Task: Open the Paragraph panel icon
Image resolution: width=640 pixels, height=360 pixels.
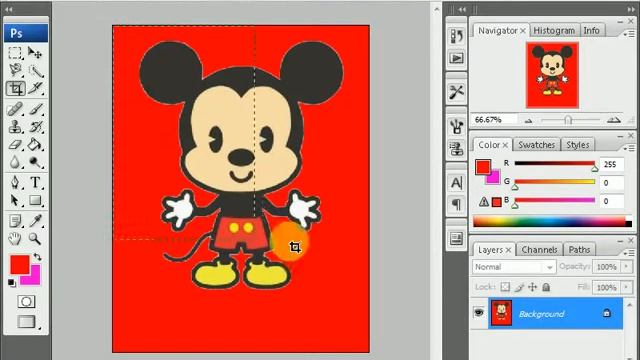Action: [x=456, y=204]
